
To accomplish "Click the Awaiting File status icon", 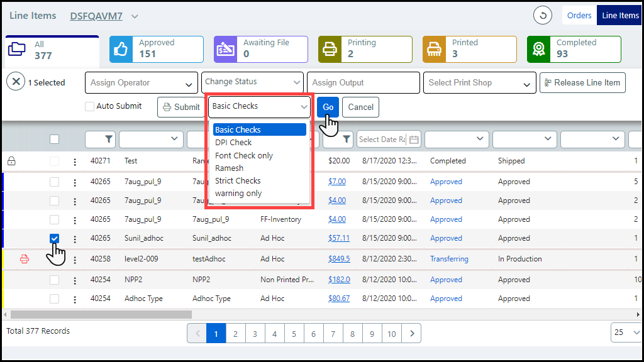I will pos(226,49).
